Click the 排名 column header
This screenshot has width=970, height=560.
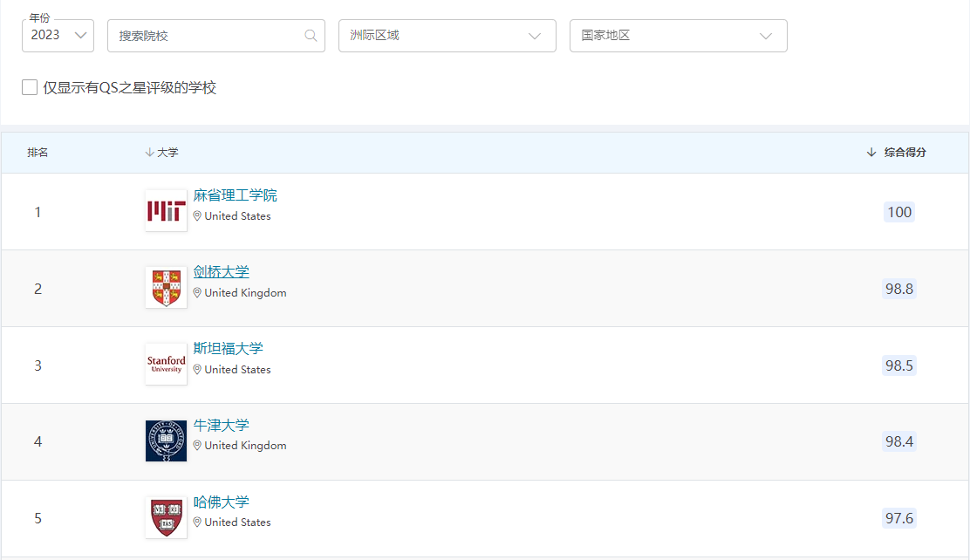[38, 153]
